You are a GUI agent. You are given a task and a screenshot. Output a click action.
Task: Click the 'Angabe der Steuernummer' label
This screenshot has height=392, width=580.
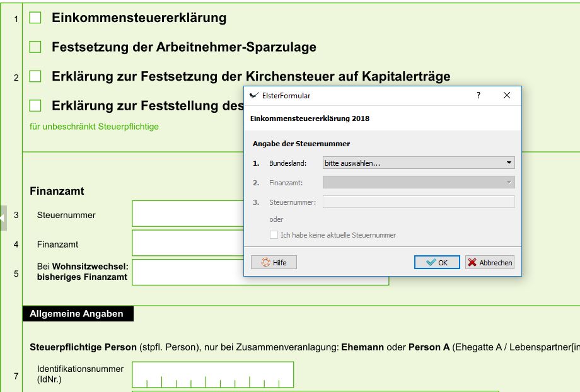coord(301,144)
